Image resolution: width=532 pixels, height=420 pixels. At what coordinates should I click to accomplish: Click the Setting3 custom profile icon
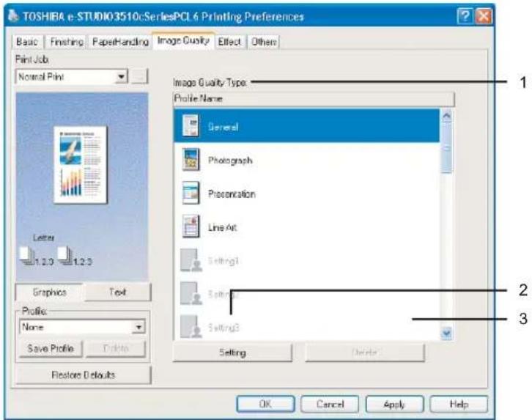tap(191, 327)
